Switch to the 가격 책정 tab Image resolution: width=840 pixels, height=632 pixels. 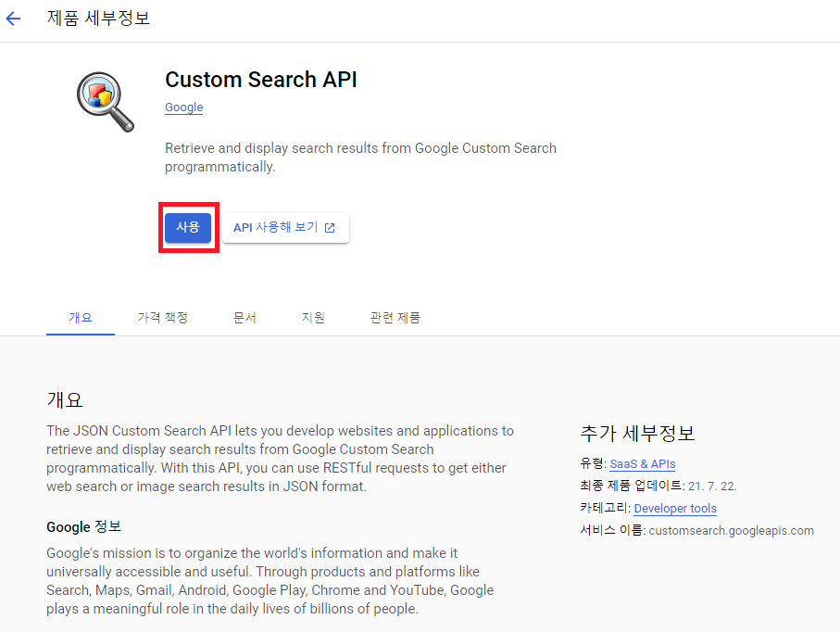[162, 318]
